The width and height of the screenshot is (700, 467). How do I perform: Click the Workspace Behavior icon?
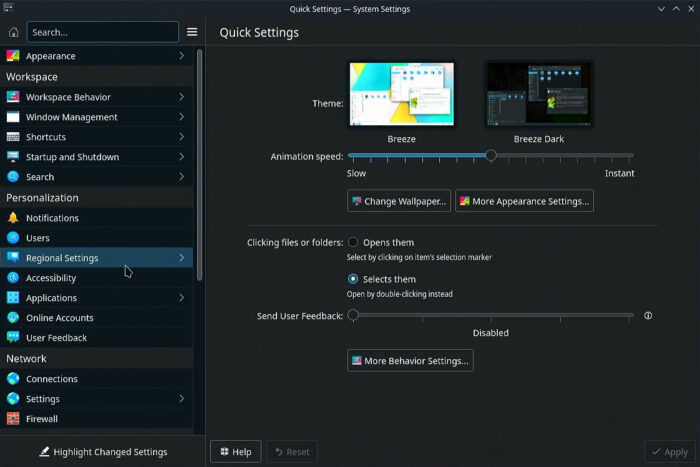click(13, 97)
